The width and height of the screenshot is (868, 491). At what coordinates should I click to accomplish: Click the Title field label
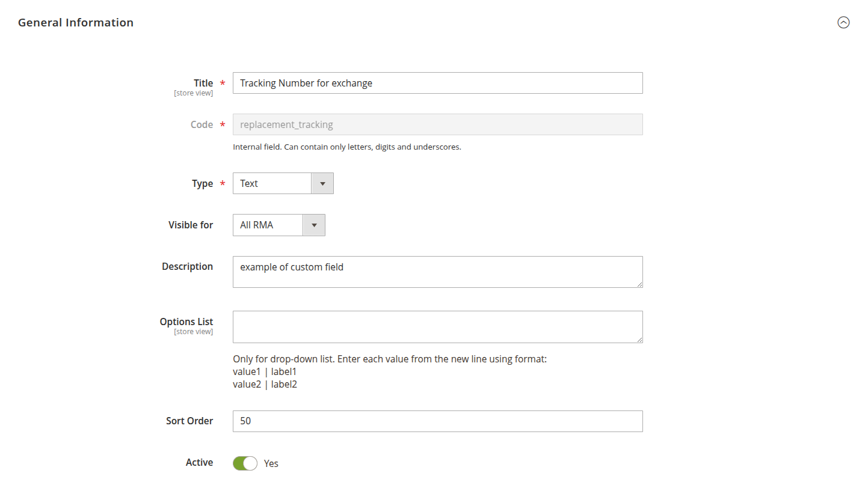(x=203, y=83)
